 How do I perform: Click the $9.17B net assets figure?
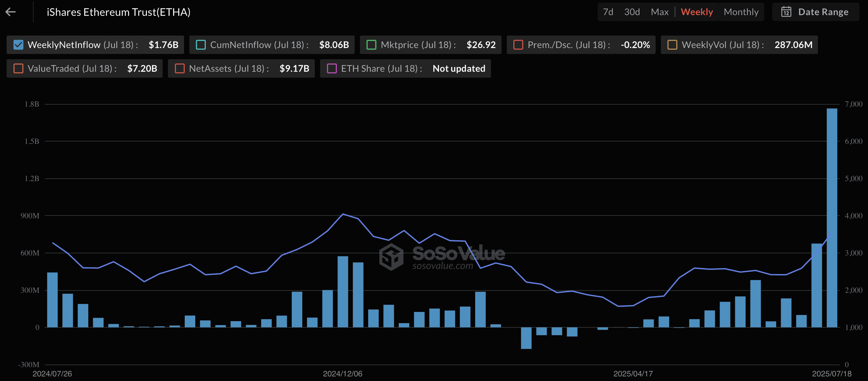tap(294, 69)
